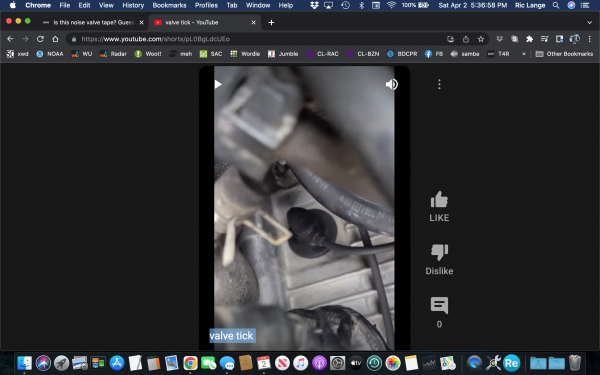The image size is (600, 375).
Task: Go back with the browser back arrow
Action: (x=10, y=39)
